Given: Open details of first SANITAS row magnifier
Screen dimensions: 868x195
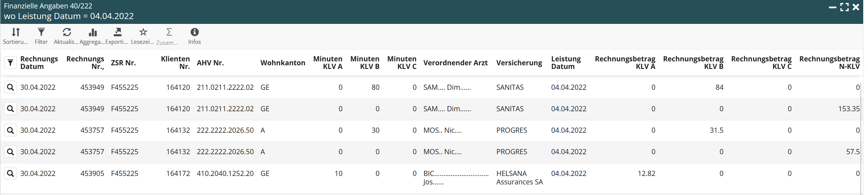Looking at the screenshot, I should coord(11,87).
